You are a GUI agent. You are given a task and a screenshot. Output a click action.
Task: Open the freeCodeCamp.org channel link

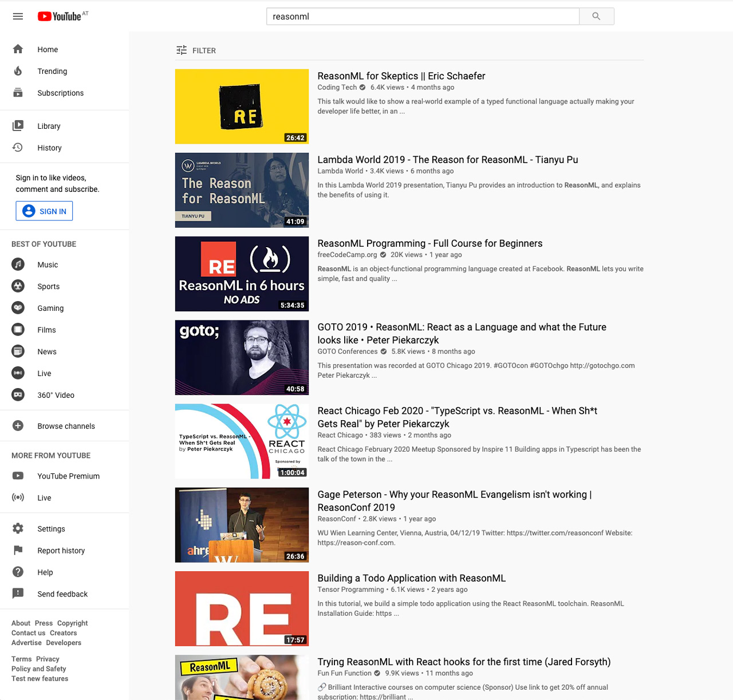(347, 255)
